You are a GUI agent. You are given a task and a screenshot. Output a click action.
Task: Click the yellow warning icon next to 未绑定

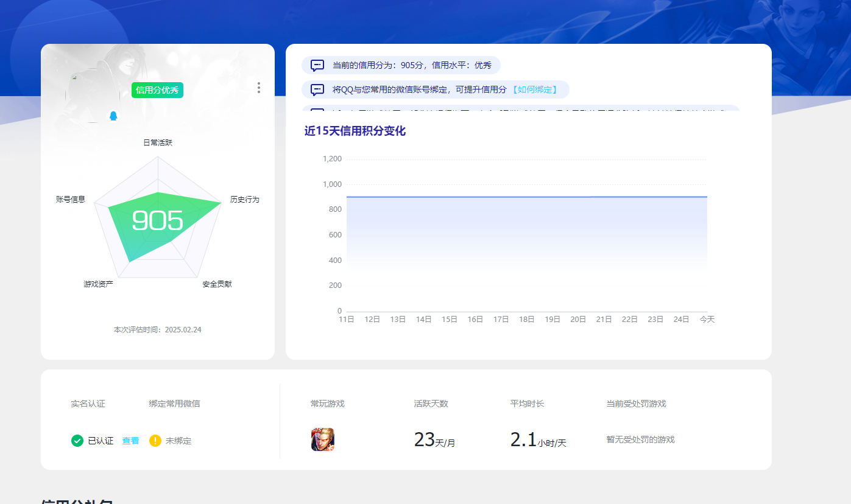[x=155, y=441]
